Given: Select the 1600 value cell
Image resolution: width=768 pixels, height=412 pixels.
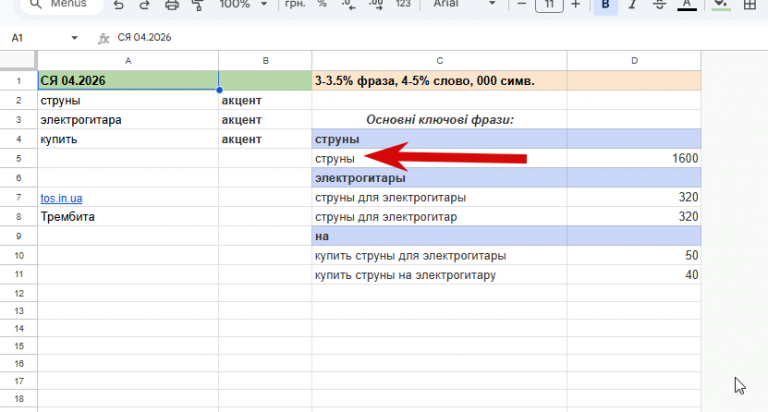Looking at the screenshot, I should [x=634, y=158].
